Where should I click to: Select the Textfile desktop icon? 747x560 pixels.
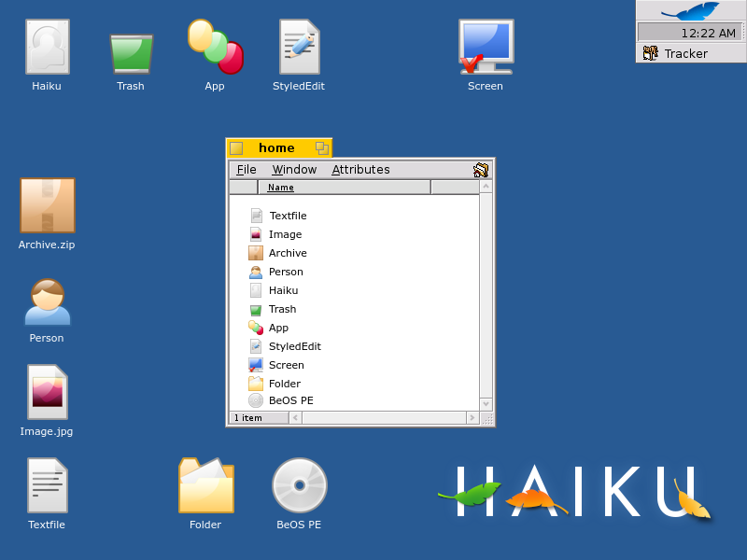tap(48, 485)
